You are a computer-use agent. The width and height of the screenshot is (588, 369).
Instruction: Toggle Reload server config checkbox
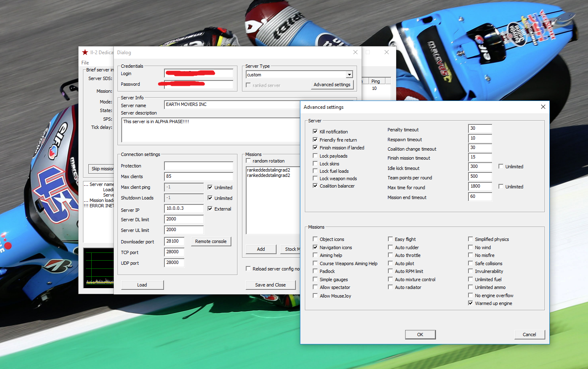point(248,268)
